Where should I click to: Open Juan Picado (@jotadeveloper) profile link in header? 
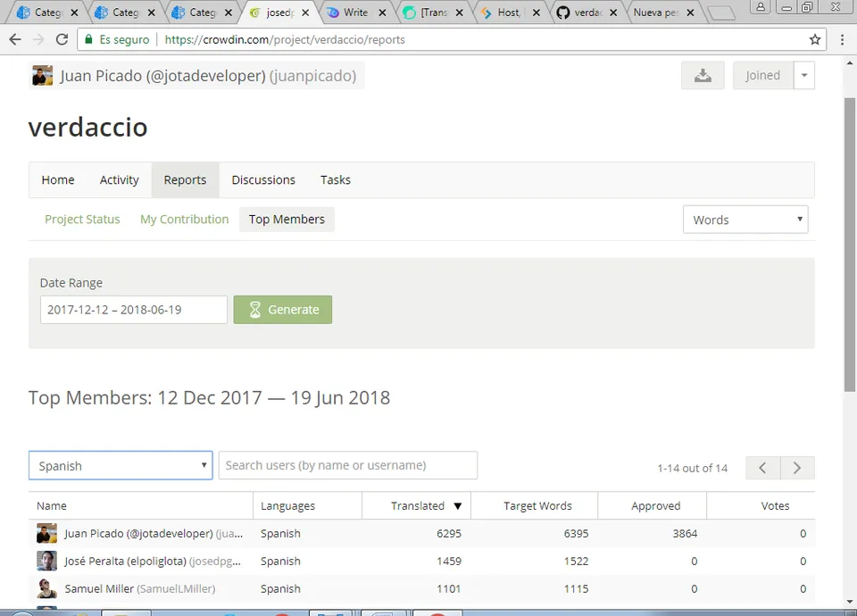pyautogui.click(x=208, y=75)
